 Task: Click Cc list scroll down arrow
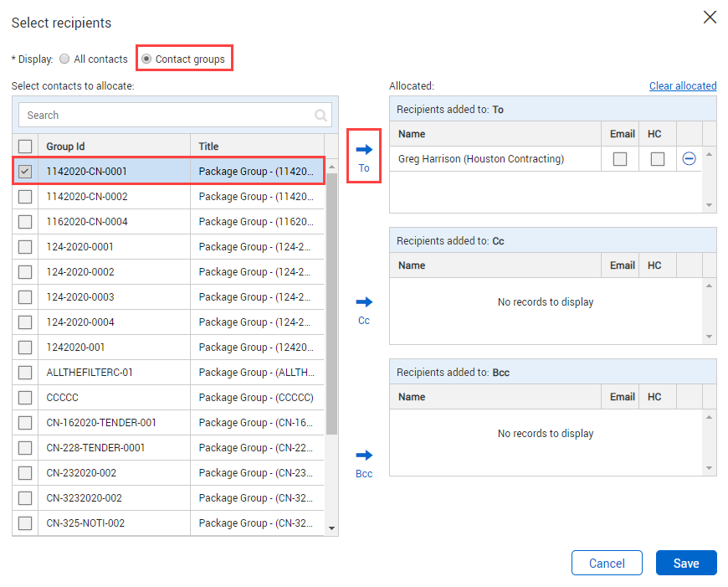pos(709,337)
